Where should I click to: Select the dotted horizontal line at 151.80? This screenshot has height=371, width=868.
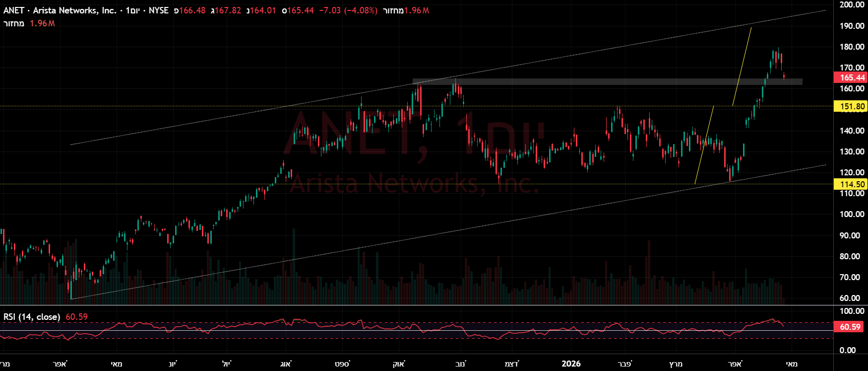[417, 106]
